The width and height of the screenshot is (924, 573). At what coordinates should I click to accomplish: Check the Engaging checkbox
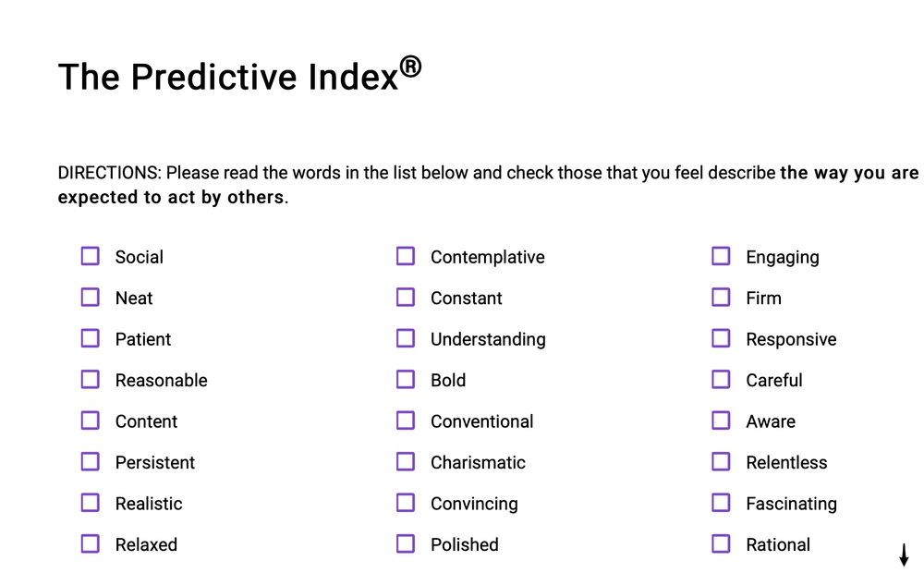(x=721, y=256)
